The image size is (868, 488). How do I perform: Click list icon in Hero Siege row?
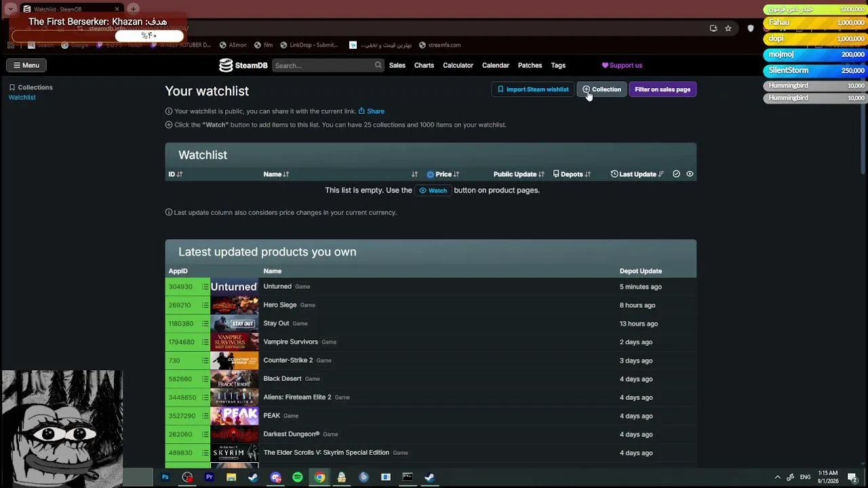(x=205, y=305)
